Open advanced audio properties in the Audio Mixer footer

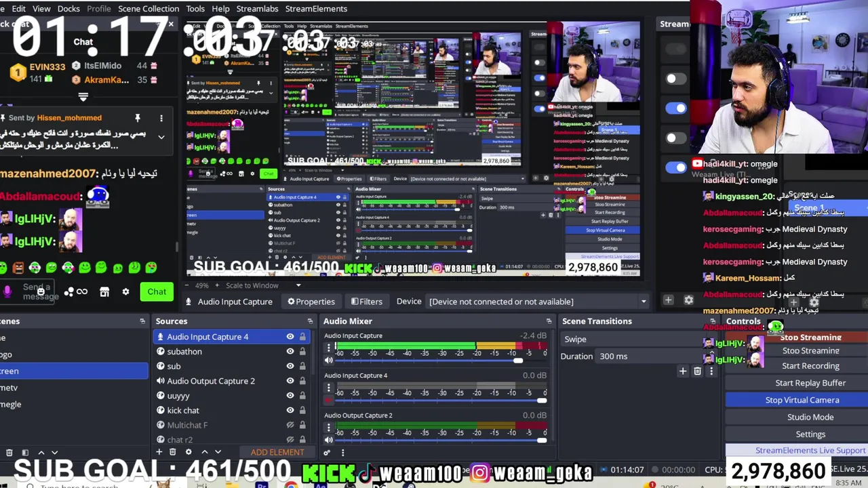pos(327,452)
